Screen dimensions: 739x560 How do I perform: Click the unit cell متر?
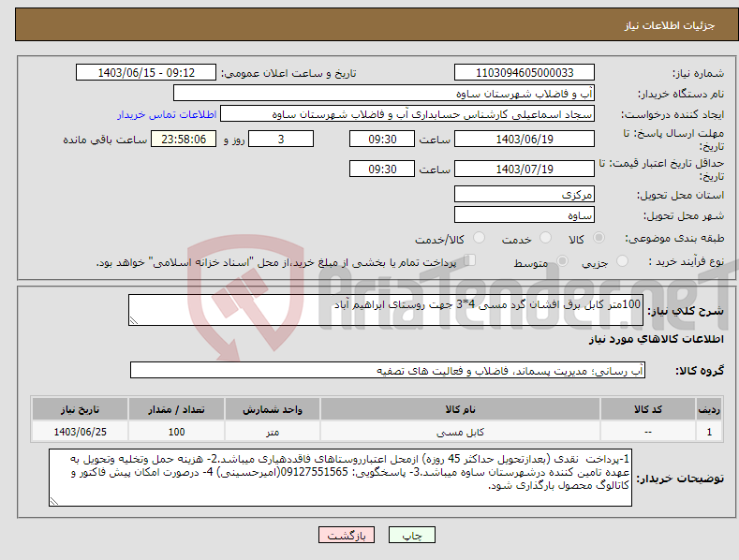click(273, 432)
